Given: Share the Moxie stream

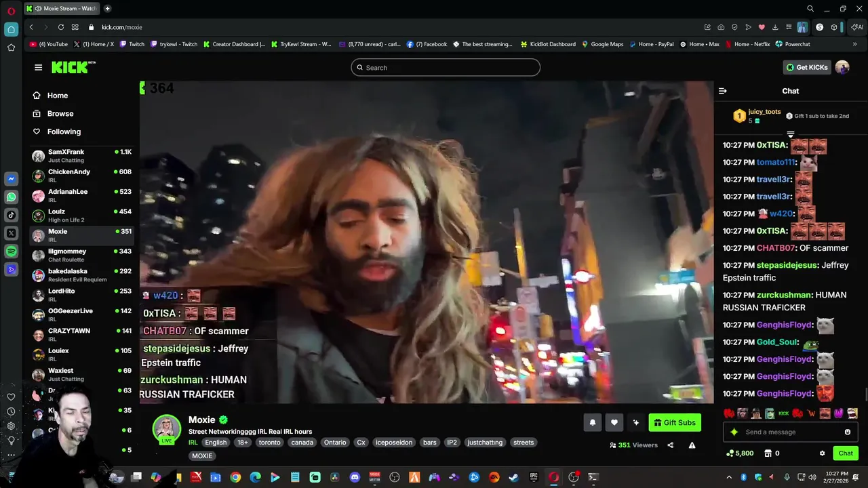Looking at the screenshot, I should [670, 445].
